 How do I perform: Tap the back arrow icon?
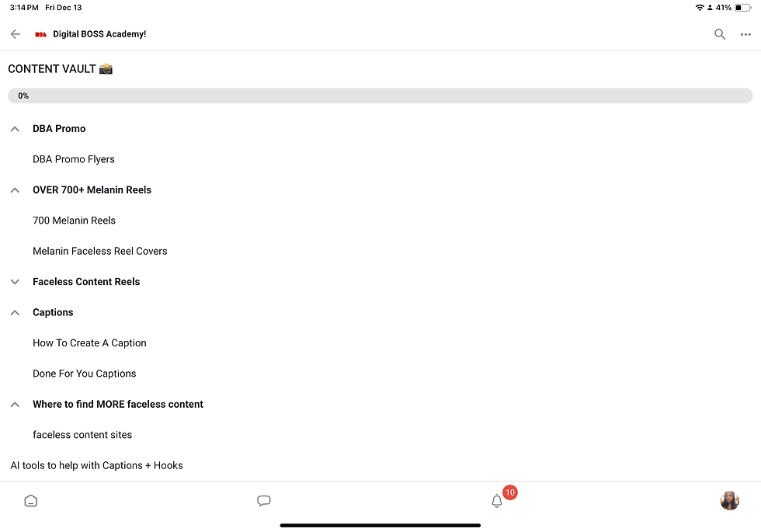click(x=16, y=34)
